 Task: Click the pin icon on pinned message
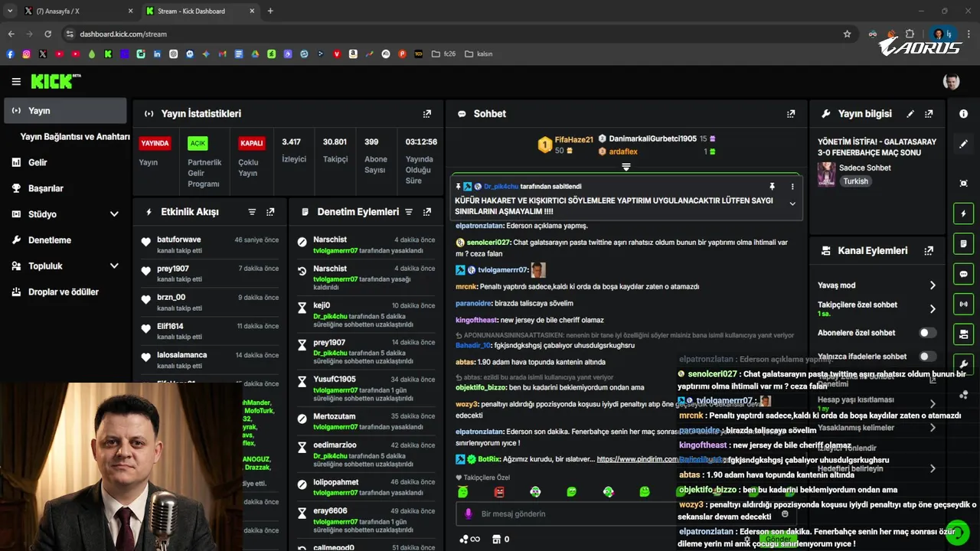coord(772,186)
